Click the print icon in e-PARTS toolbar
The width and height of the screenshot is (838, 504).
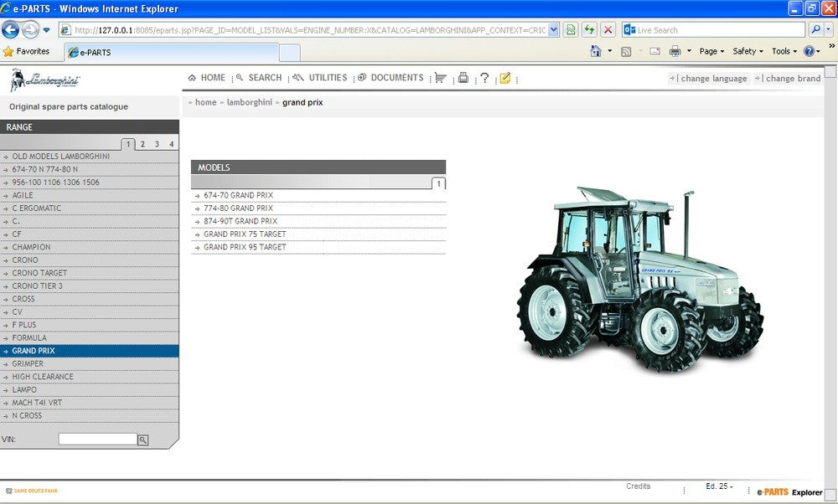(x=463, y=78)
